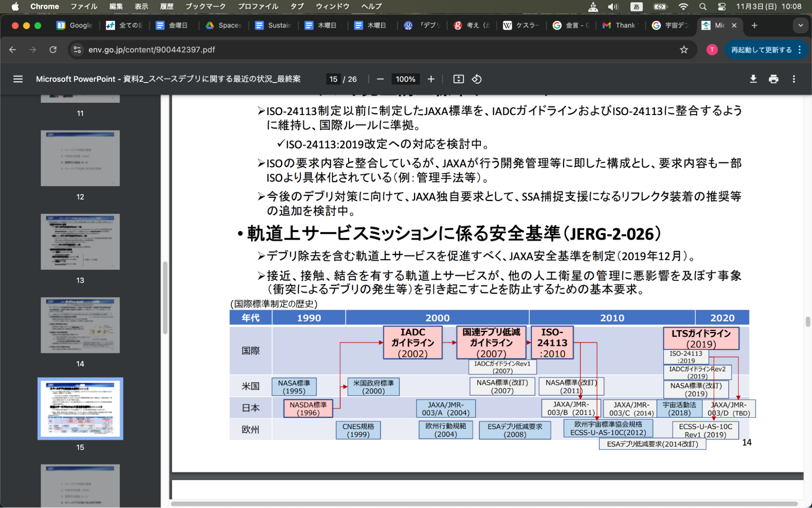Switch the Japanese input source indicator

(637, 7)
